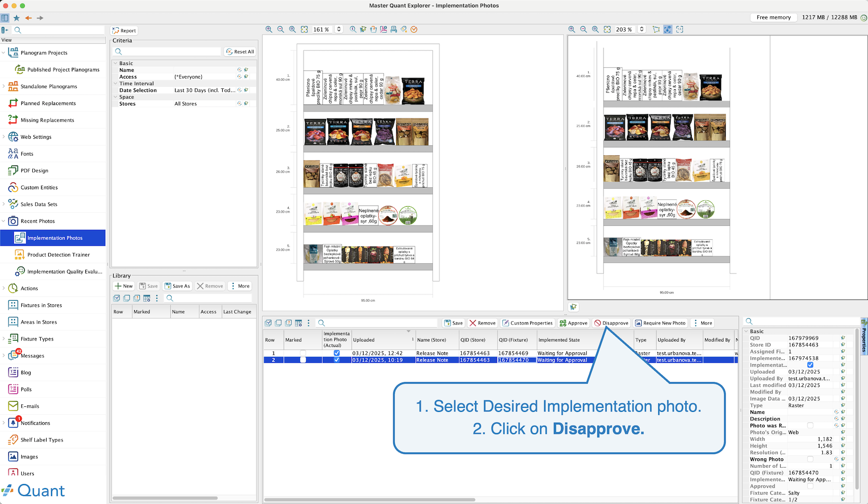This screenshot has width=868, height=504.
Task: Click the print icon in planogram toolbar
Action: 394,29
